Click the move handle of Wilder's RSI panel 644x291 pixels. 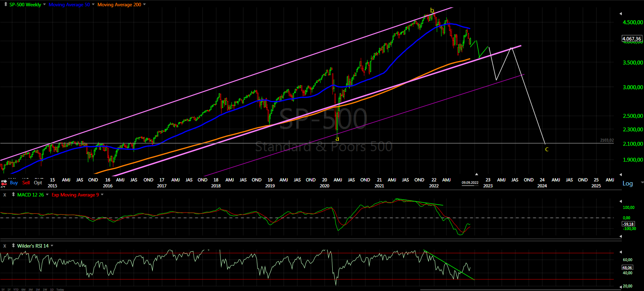click(x=13, y=245)
